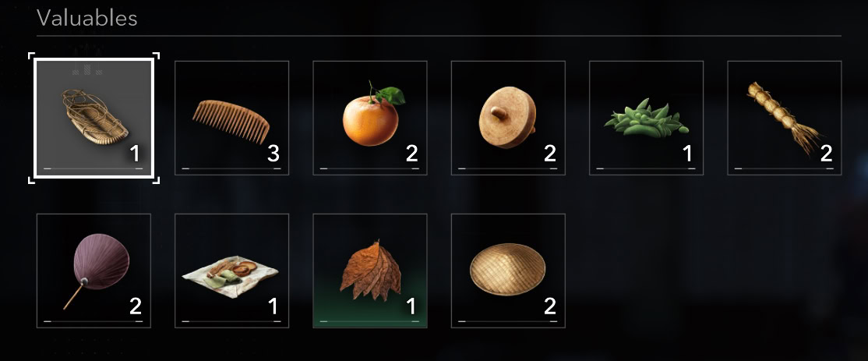Choose the wooden spinning top item
Image resolution: width=868 pixels, height=361 pixels.
pos(508,118)
